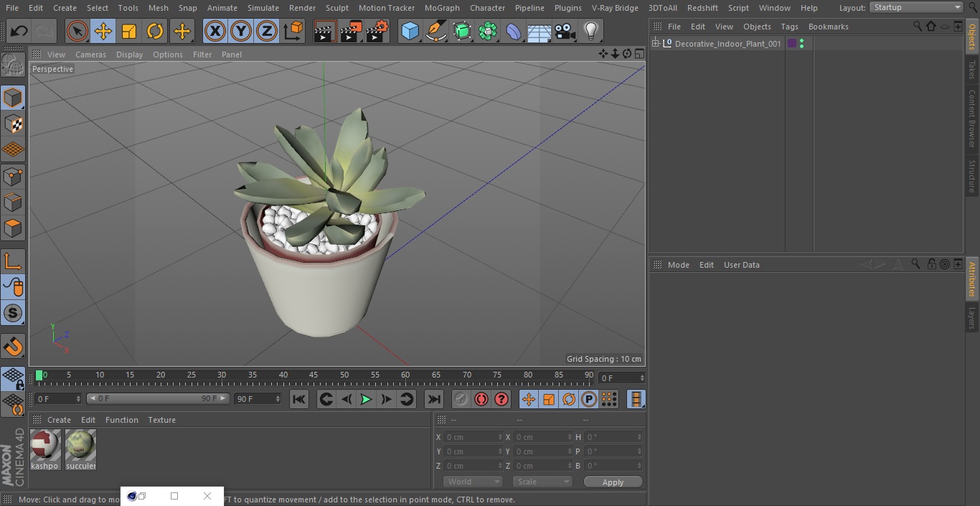This screenshot has width=980, height=506.
Task: Switch to Model mode
Action: pyautogui.click(x=13, y=98)
